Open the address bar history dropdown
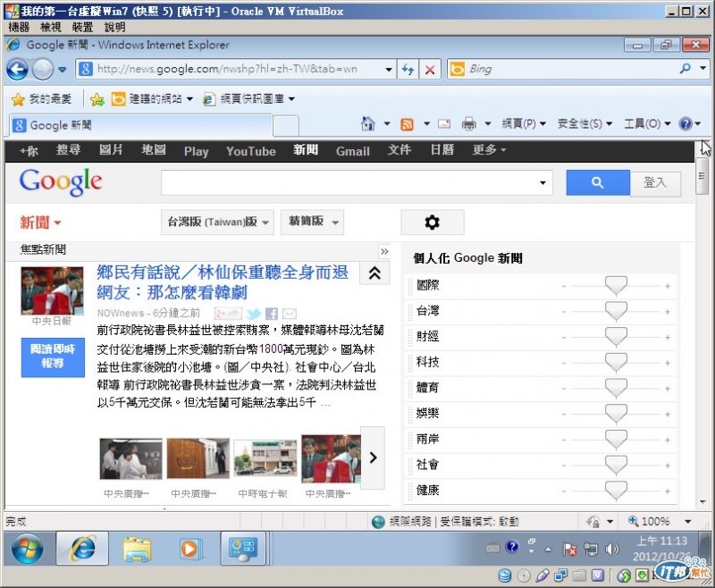 point(389,70)
